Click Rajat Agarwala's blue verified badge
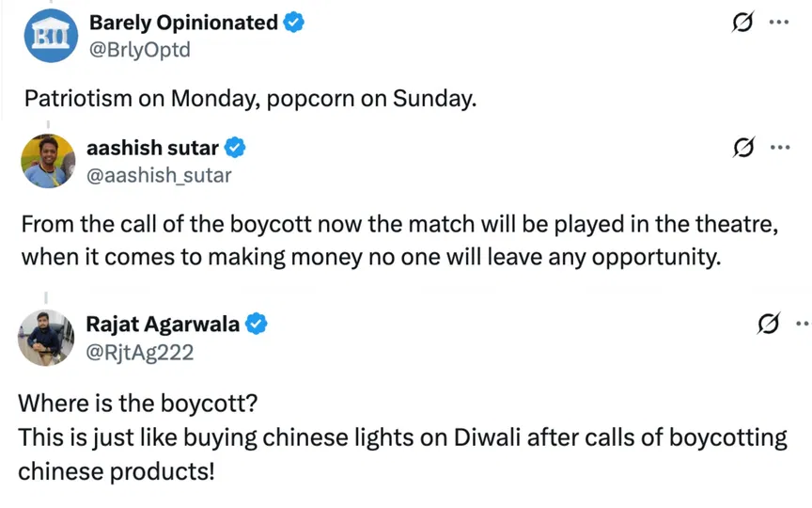Viewport: 812px width, 508px height. [x=257, y=325]
